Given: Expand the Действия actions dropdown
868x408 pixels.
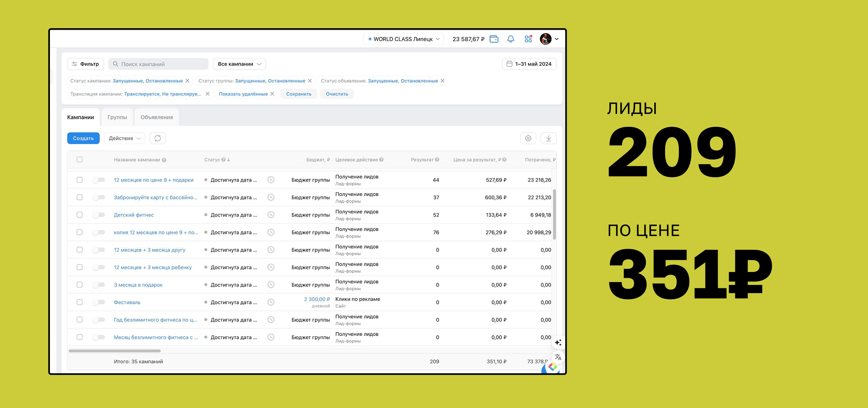Looking at the screenshot, I should pyautogui.click(x=124, y=138).
